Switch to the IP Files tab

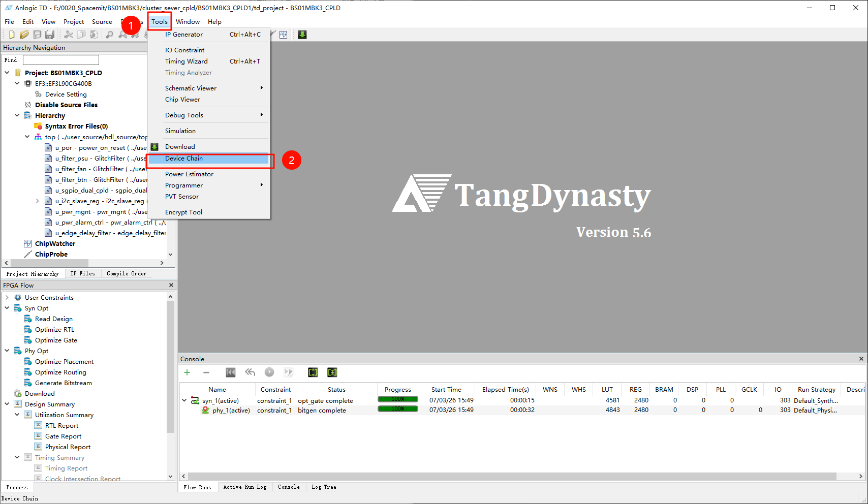83,273
